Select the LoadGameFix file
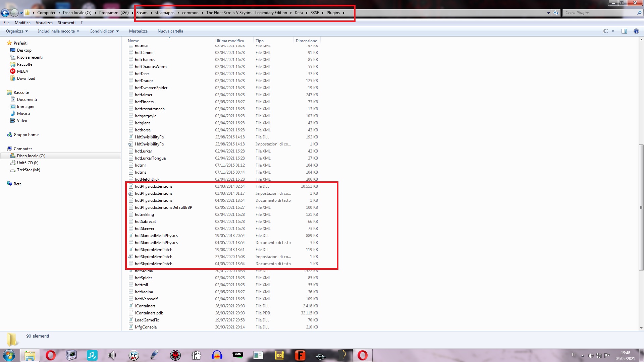This screenshot has width=644, height=362. (x=223, y=320)
